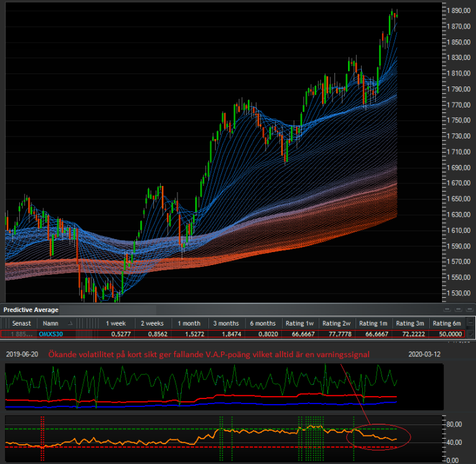Click the 0,8562 two-weeks value
This screenshot has height=464, width=476.
tap(158, 334)
